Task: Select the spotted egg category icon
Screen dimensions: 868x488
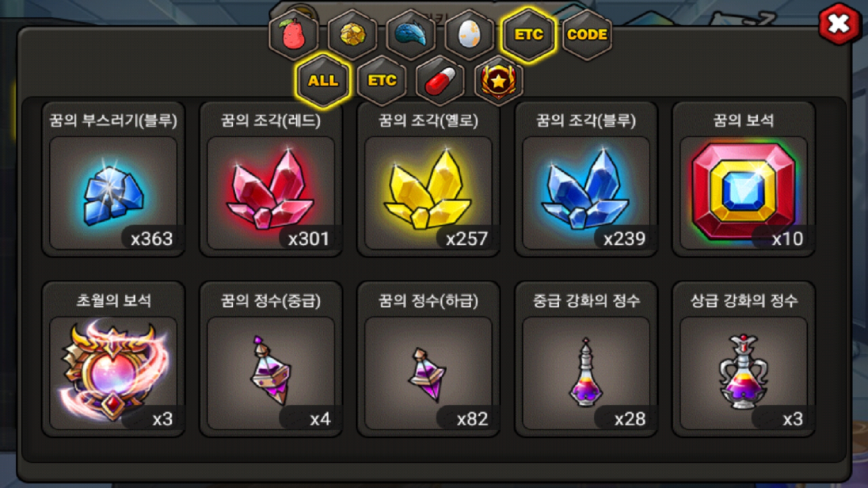Action: tap(469, 34)
